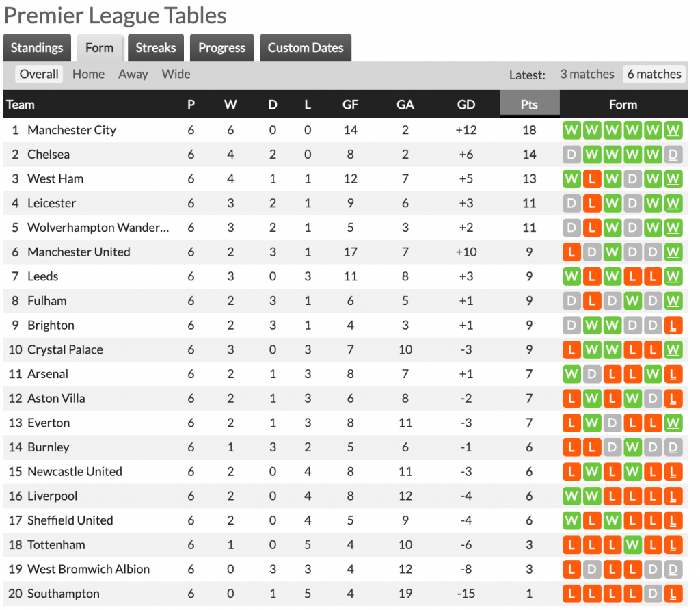Select the Overall filter option
Image resolution: width=700 pixels, height=610 pixels.
coord(39,74)
